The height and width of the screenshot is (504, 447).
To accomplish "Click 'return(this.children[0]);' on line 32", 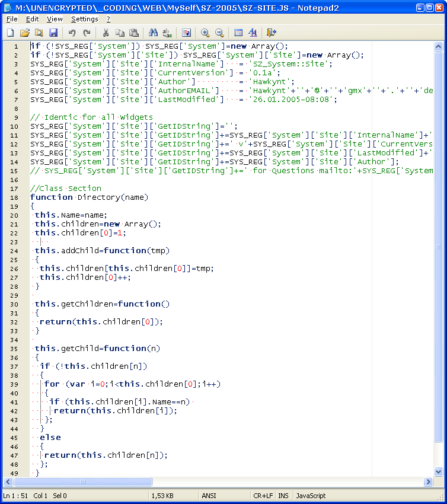I will pos(101,322).
